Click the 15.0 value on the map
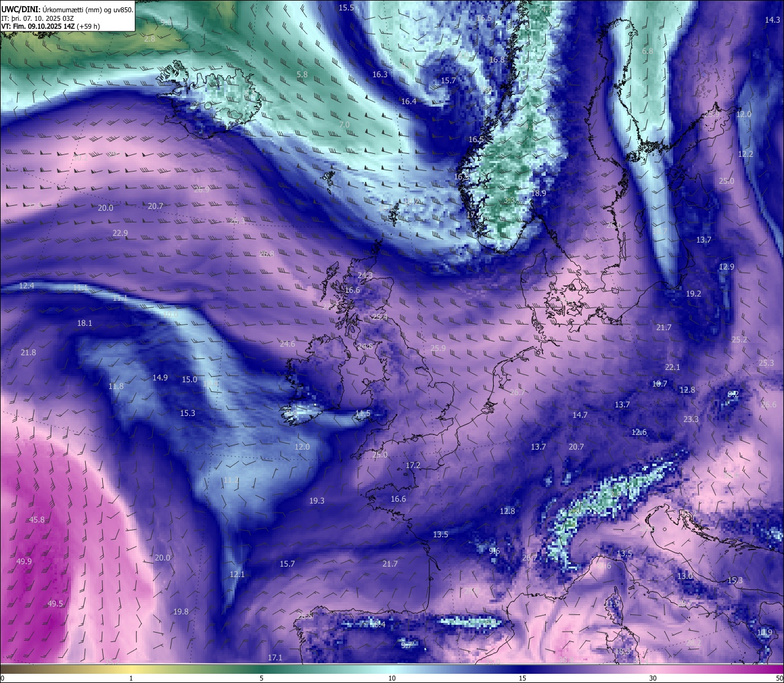Image resolution: width=784 pixels, height=683 pixels. [190, 379]
